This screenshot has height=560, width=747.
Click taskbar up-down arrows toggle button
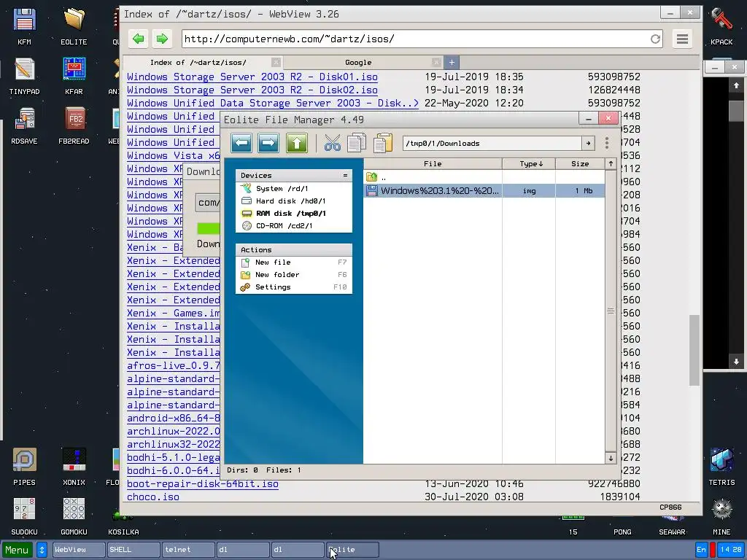42,550
